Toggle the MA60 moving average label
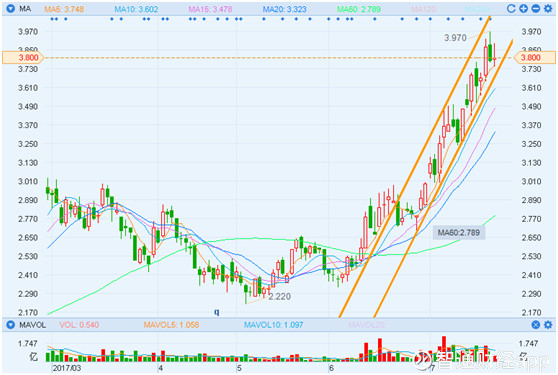Image resolution: width=558 pixels, height=375 pixels. [x=359, y=9]
